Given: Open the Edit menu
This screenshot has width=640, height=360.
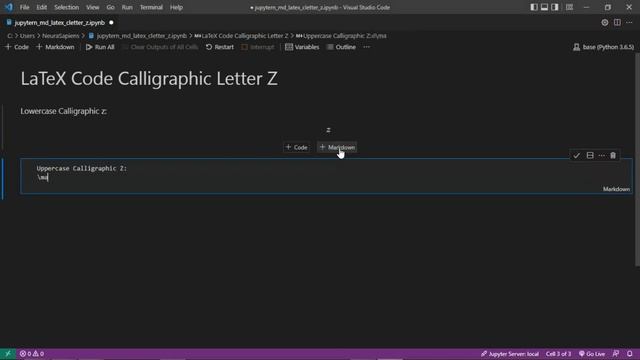Looking at the screenshot, I should 42,7.
